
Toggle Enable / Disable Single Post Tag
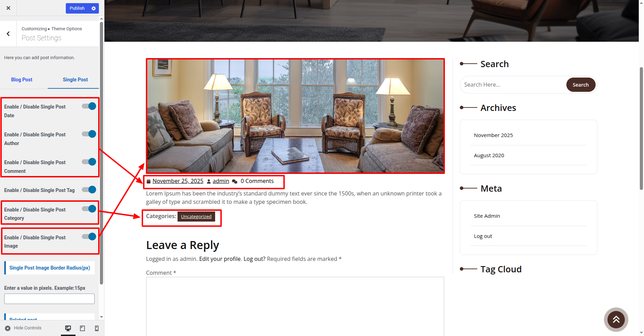[89, 190]
